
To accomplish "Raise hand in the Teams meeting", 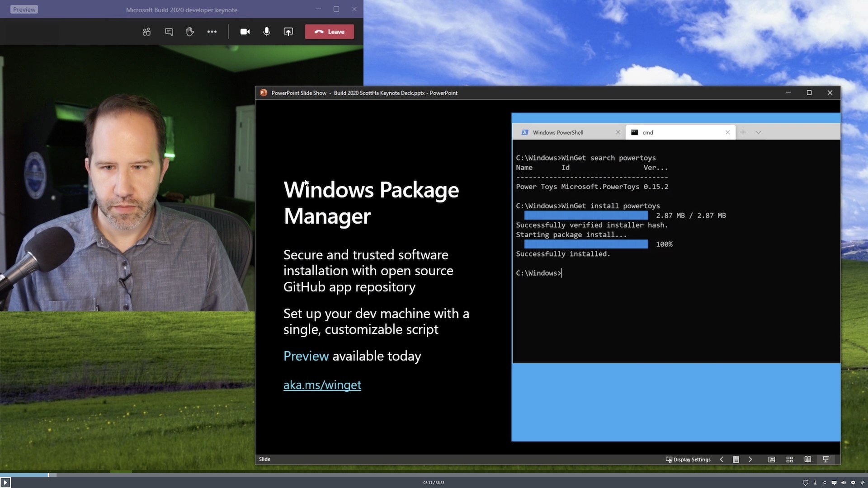I will 190,32.
